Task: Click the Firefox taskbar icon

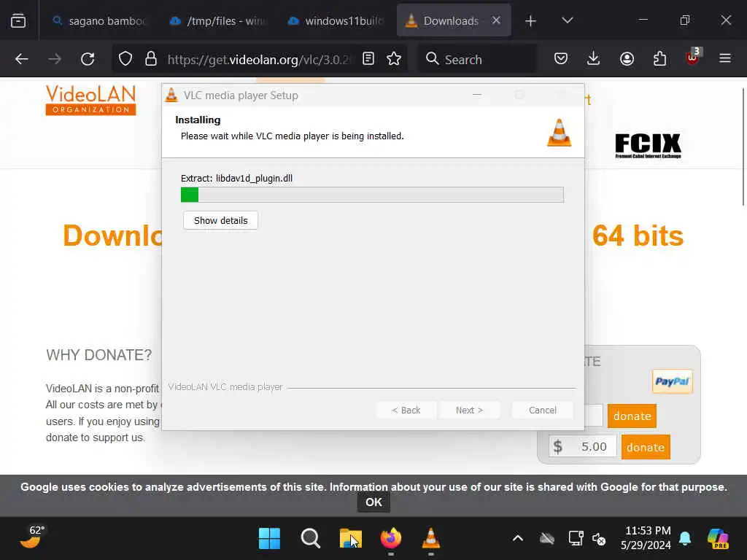Action: 391,539
